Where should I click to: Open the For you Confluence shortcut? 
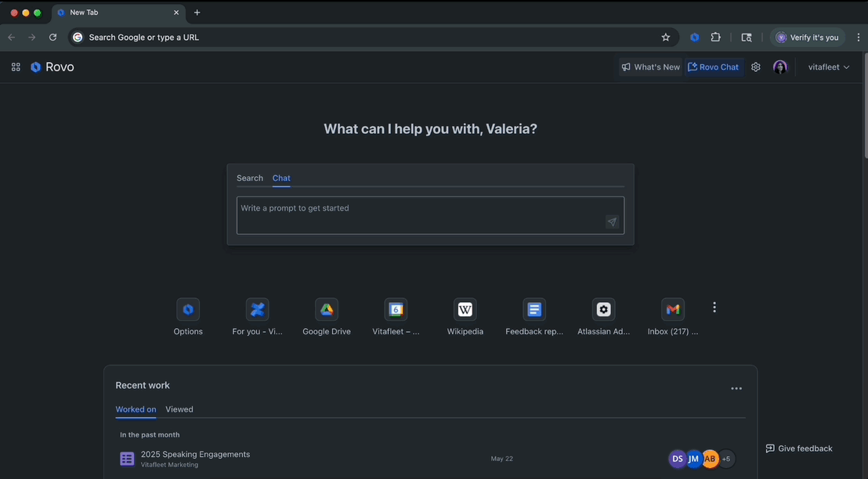[x=258, y=309]
